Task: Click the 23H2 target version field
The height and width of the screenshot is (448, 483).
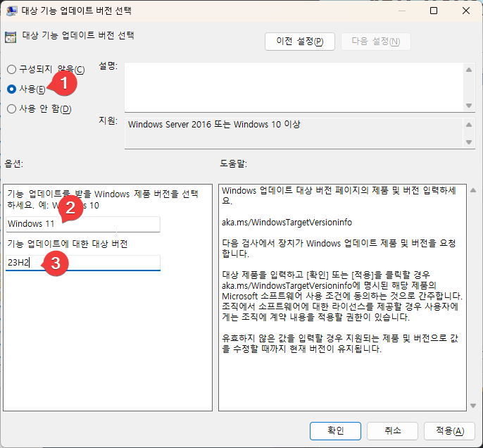Action: pyautogui.click(x=83, y=263)
